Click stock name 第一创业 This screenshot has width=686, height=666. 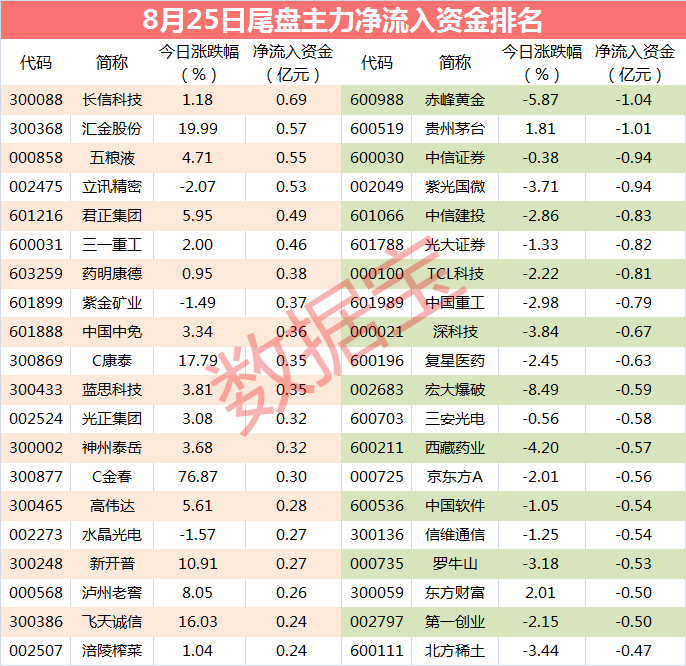click(x=455, y=622)
